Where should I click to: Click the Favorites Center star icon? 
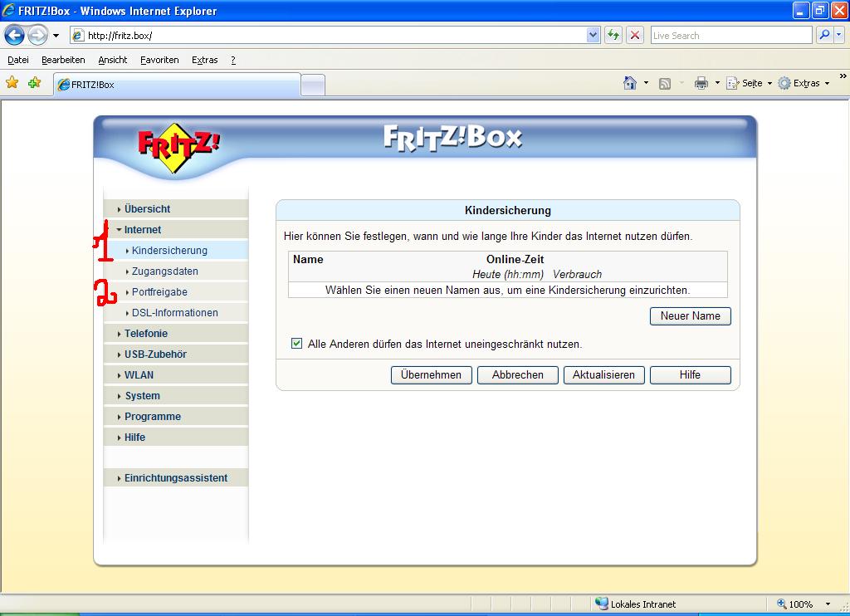(12, 83)
